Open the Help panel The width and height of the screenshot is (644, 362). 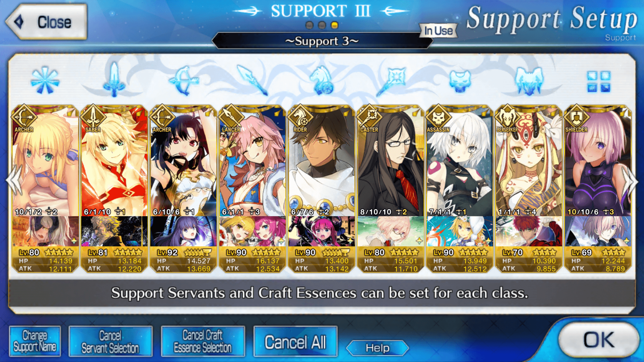tap(377, 348)
